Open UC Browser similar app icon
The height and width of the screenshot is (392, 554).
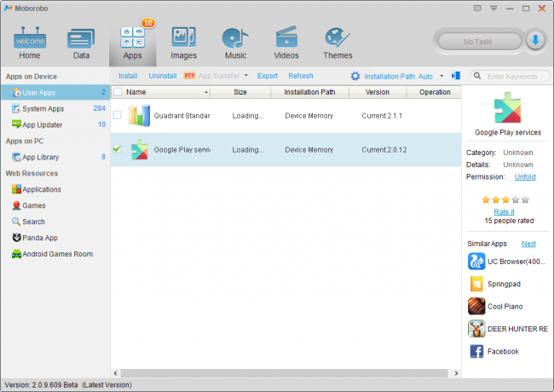point(476,262)
